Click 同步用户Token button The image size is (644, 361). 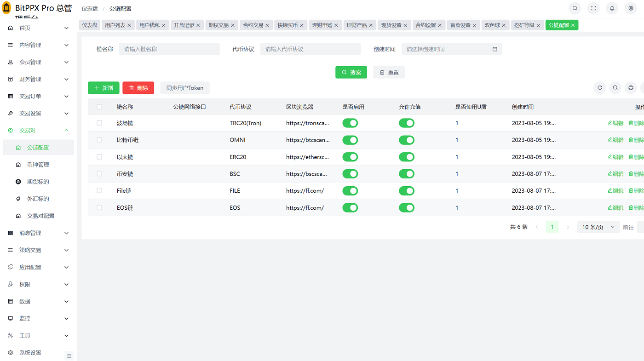[x=185, y=88]
